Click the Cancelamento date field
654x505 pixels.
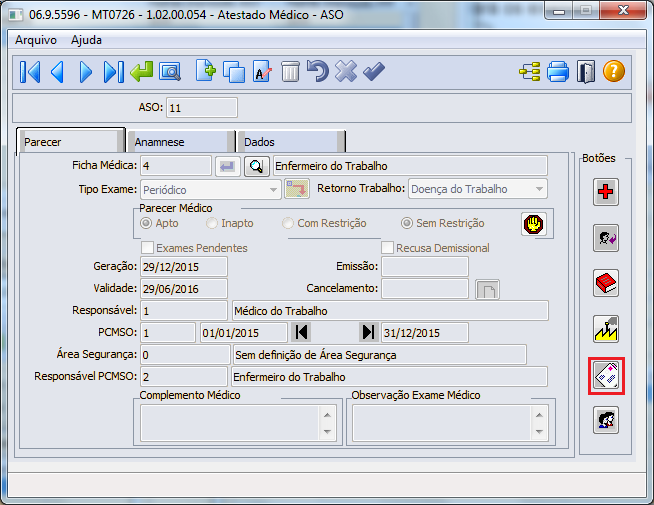pyautogui.click(x=425, y=289)
